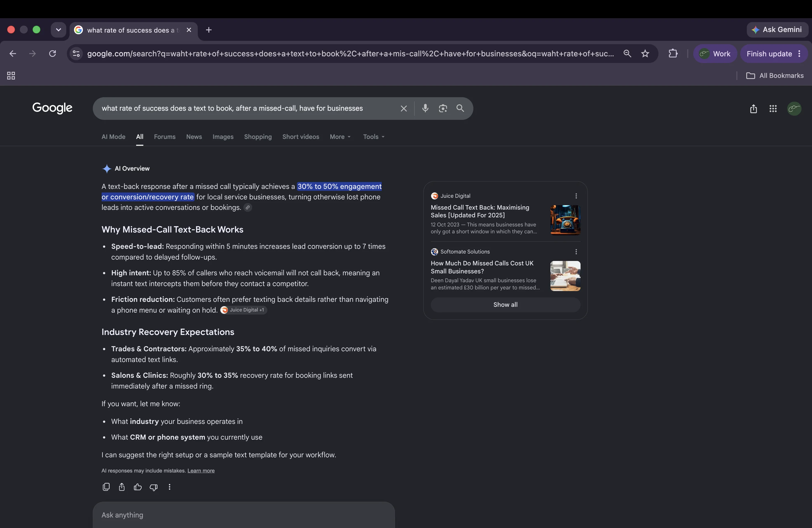Screen dimensions: 812x528
Task: Open the Learn more link
Action: 201,471
